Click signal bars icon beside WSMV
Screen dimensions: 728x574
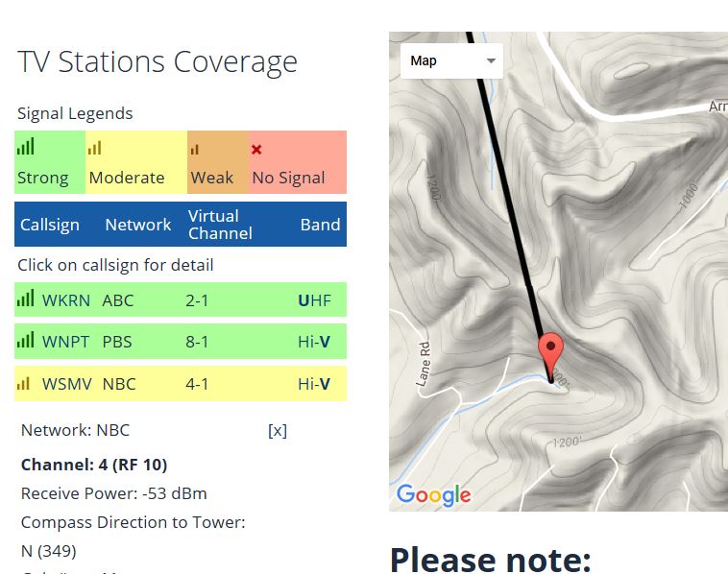tap(24, 383)
